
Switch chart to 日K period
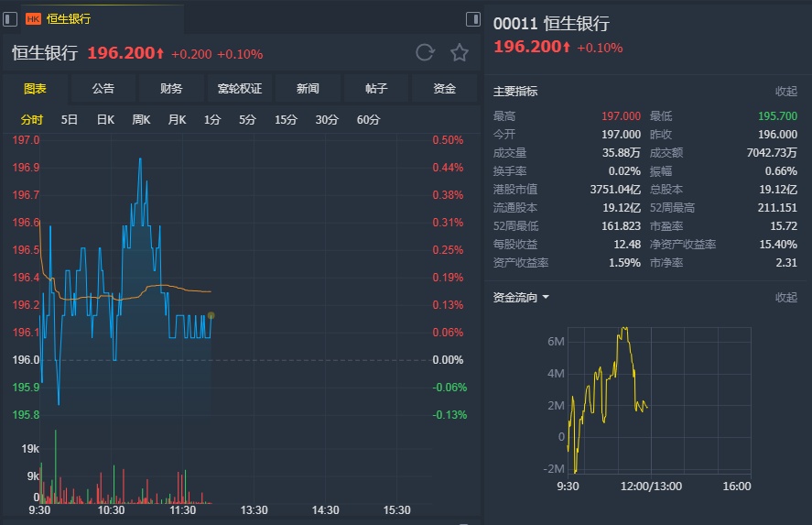click(x=105, y=119)
